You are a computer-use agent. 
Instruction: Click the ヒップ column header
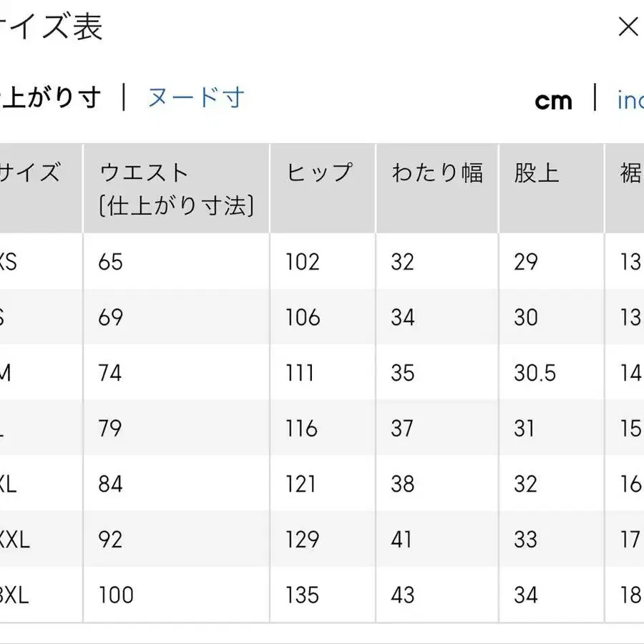pos(319,172)
